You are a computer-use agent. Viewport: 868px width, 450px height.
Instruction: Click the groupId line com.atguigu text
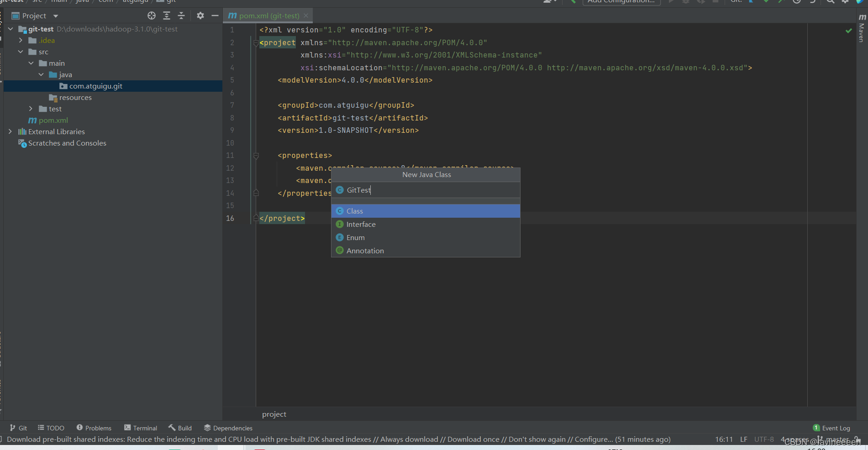click(343, 105)
